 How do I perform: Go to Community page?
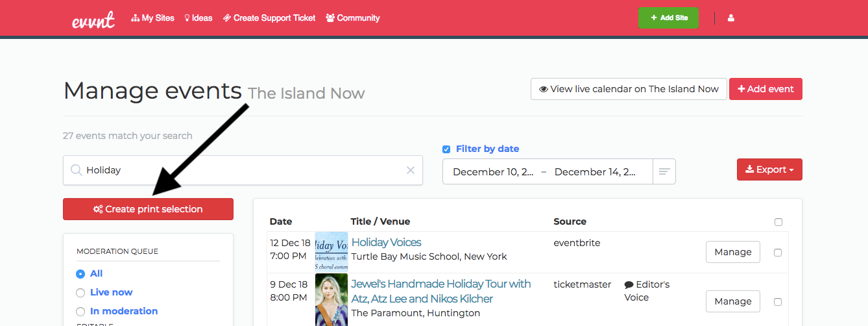[353, 18]
